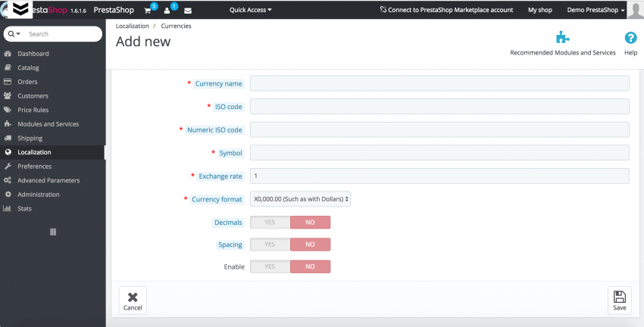Screen dimensions: 644x327
Task: Open the Catalog menu item
Action: [28, 67]
